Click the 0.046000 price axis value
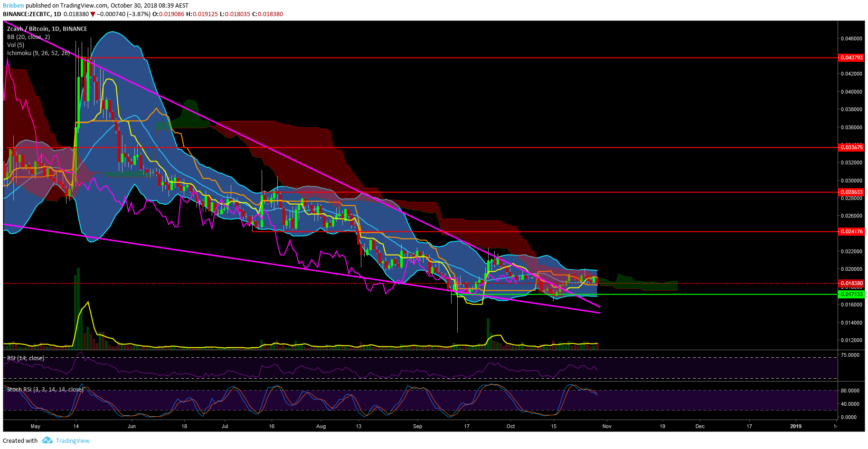Image resolution: width=868 pixels, height=449 pixels. [851, 38]
